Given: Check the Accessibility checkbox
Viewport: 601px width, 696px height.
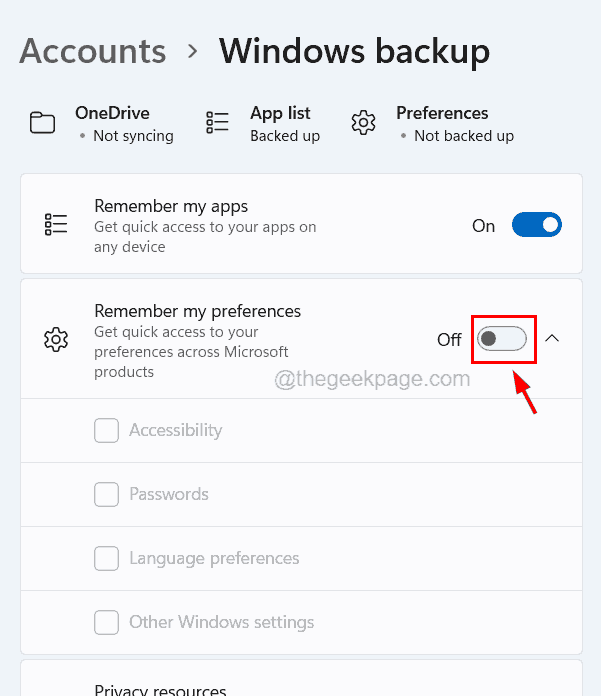Looking at the screenshot, I should pos(107,431).
